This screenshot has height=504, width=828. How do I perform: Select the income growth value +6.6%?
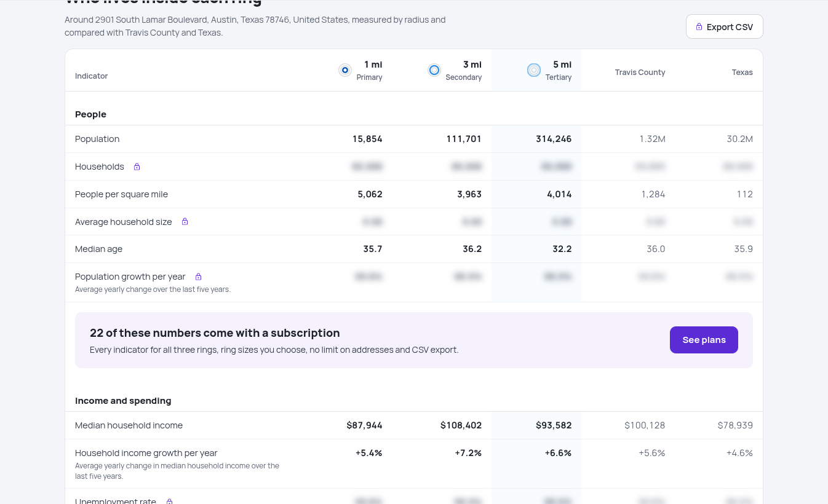[558, 453]
